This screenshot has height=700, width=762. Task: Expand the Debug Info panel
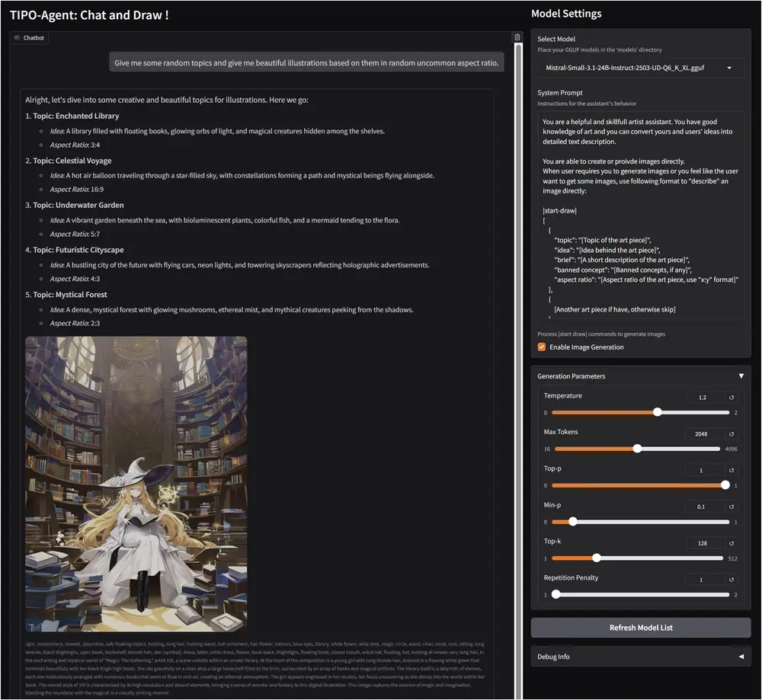tap(741, 657)
